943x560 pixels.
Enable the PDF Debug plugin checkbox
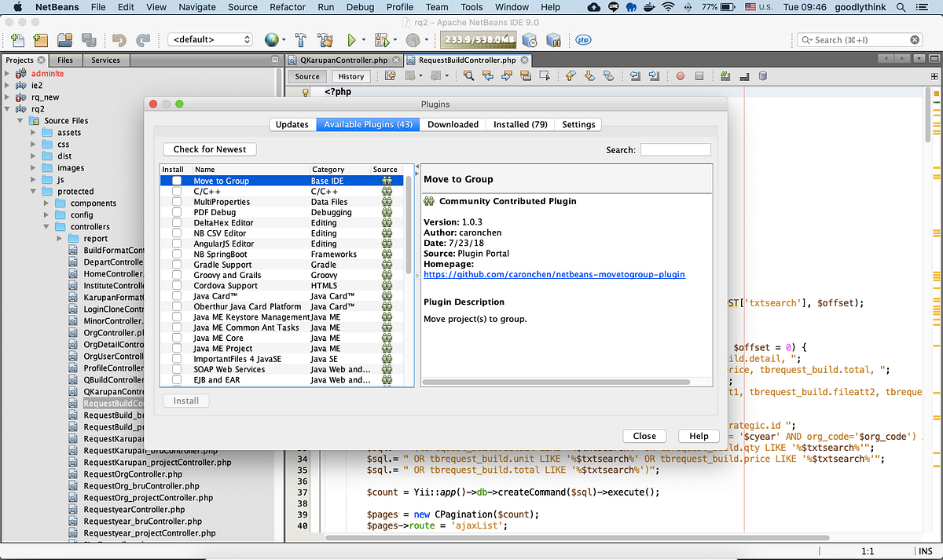click(177, 212)
